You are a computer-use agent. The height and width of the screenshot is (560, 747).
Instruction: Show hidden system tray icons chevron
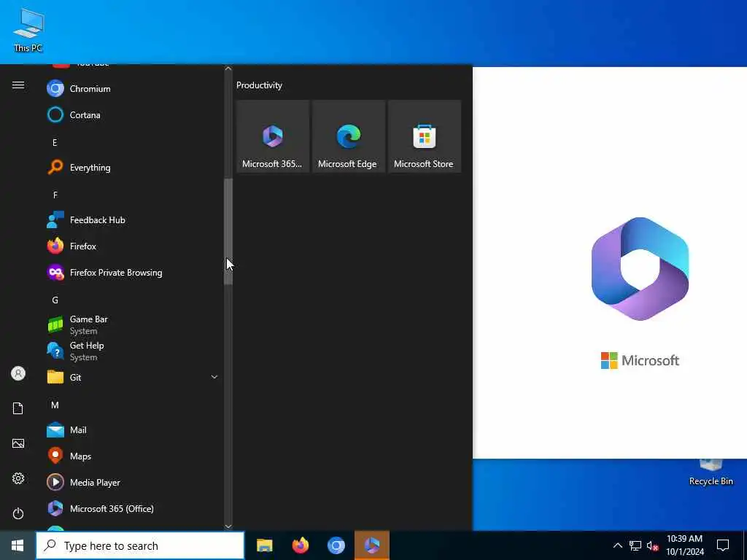click(x=617, y=545)
